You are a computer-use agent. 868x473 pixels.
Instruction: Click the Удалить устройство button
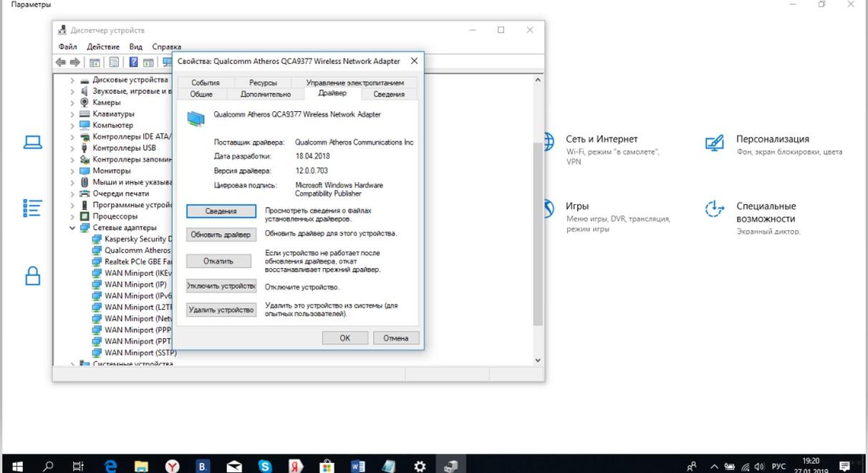pyautogui.click(x=221, y=310)
